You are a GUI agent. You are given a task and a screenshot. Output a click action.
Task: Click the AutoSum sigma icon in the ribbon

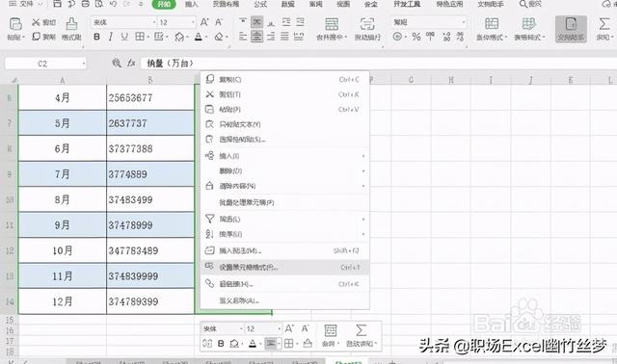point(604,24)
